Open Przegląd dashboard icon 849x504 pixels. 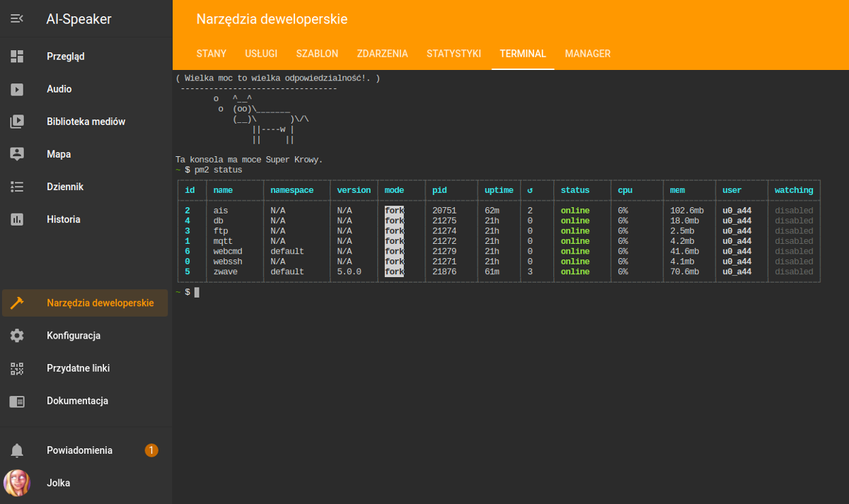(x=17, y=57)
